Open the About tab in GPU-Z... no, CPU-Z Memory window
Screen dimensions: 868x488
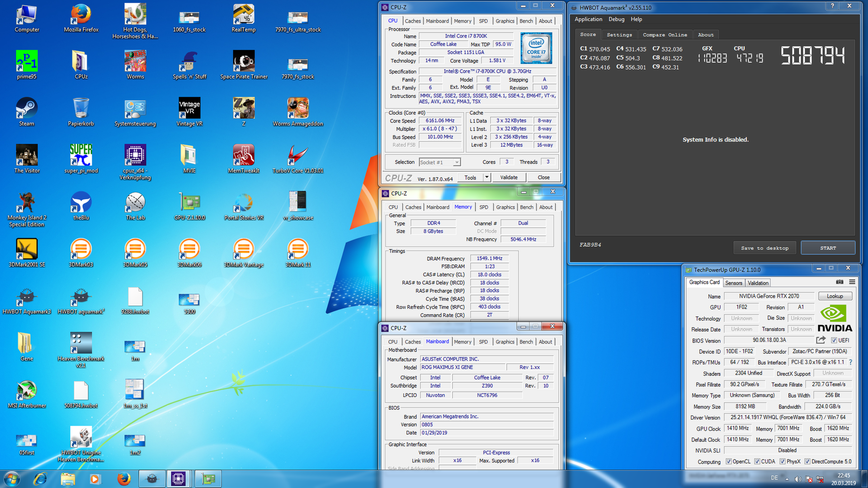click(x=546, y=207)
